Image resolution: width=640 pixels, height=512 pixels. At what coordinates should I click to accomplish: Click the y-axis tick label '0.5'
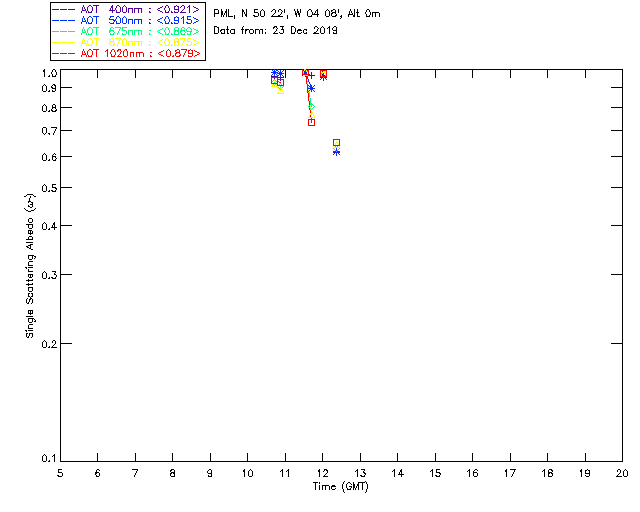(49, 188)
